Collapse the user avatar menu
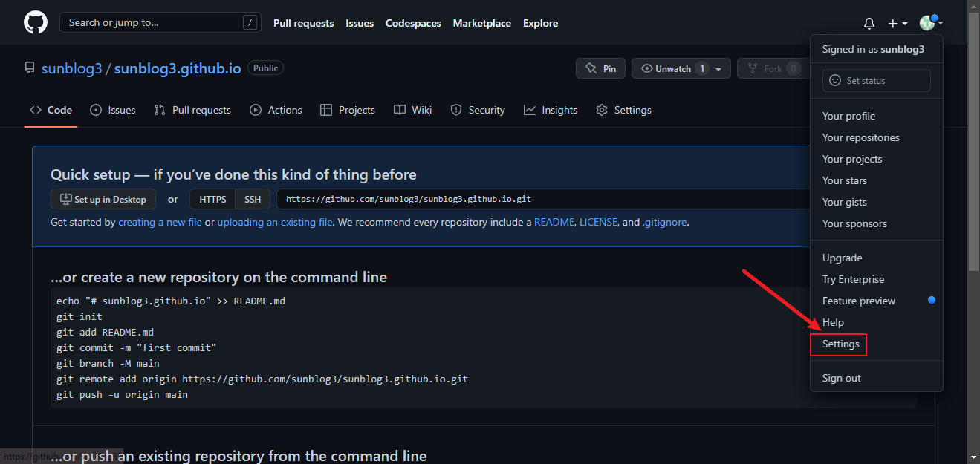The height and width of the screenshot is (464, 980). coord(930,23)
